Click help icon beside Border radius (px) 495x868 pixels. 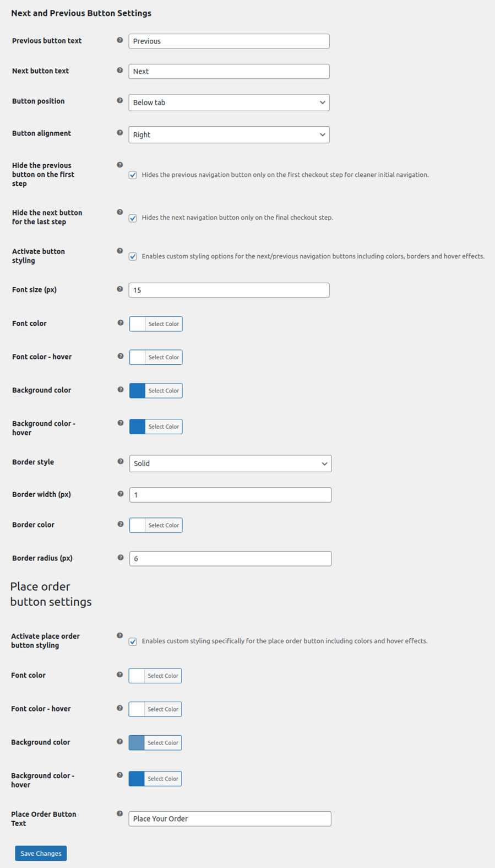[120, 558]
